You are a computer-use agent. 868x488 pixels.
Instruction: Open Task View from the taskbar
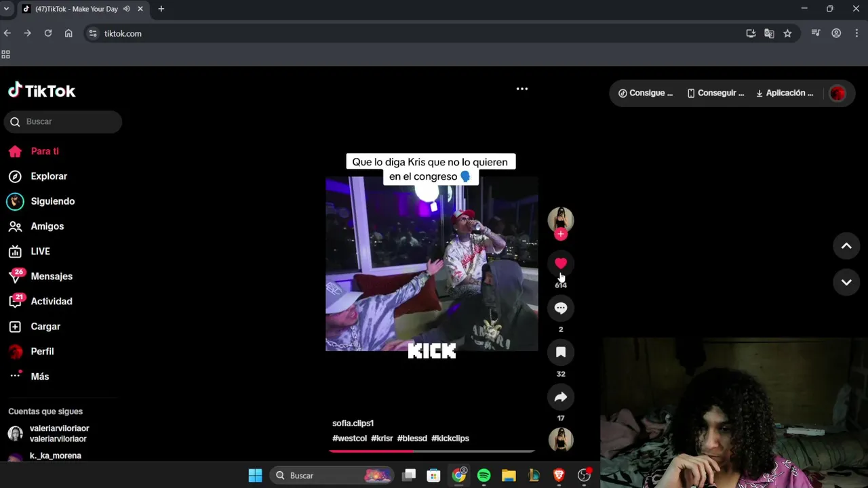click(x=408, y=476)
